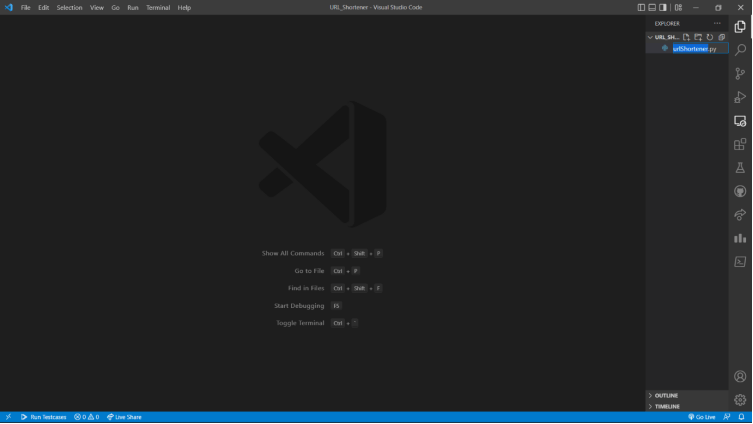Click the feedback icon in status bar
Screen dimensions: 753x424
(x=727, y=417)
